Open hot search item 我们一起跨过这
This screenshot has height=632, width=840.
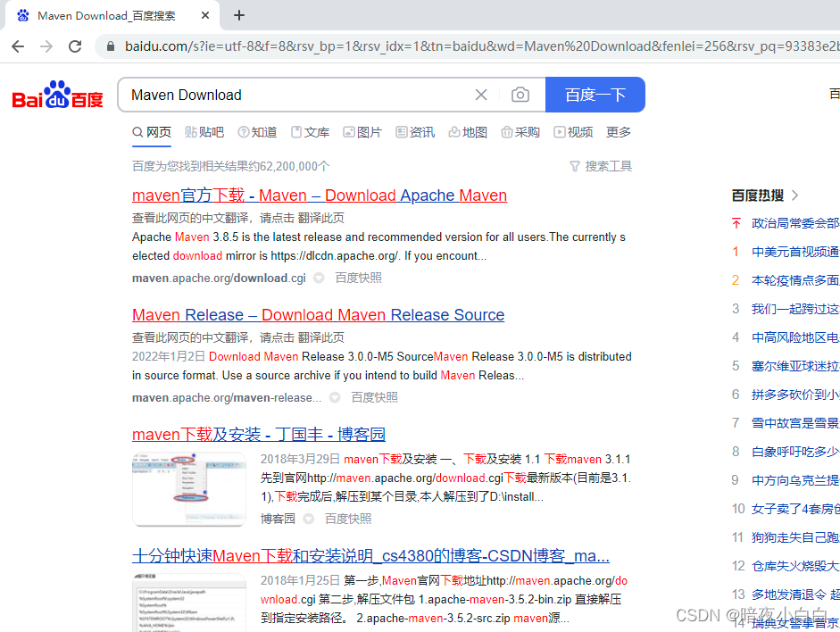coord(795,309)
